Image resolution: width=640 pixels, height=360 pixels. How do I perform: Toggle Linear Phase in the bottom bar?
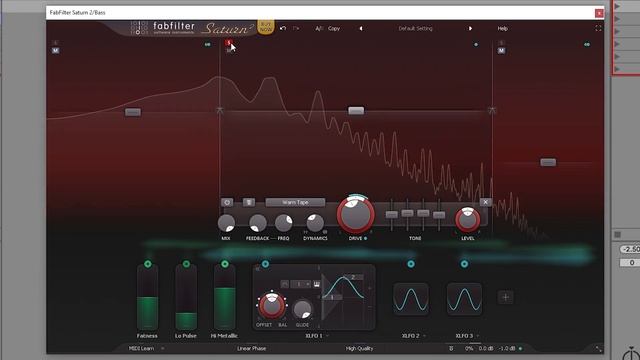coord(251,348)
